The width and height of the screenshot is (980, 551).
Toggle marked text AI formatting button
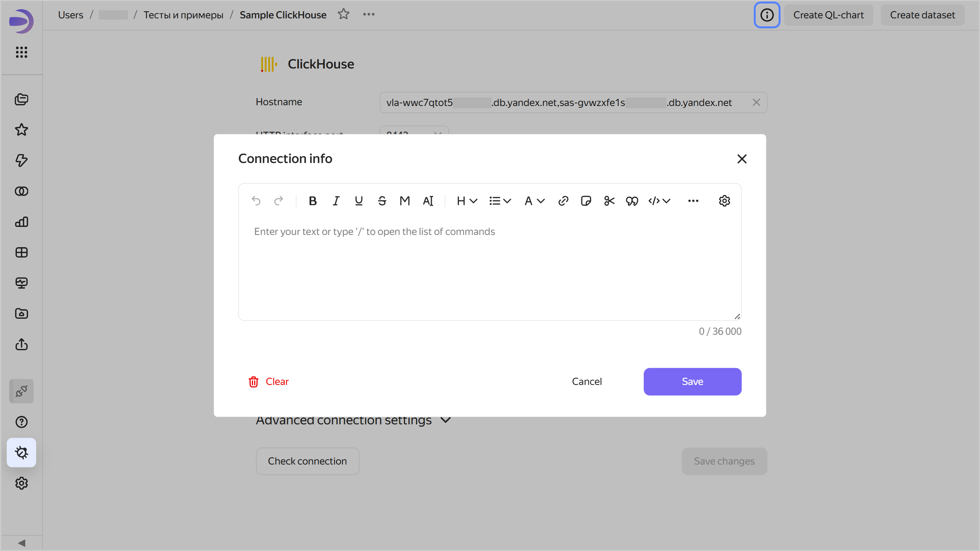pos(428,201)
